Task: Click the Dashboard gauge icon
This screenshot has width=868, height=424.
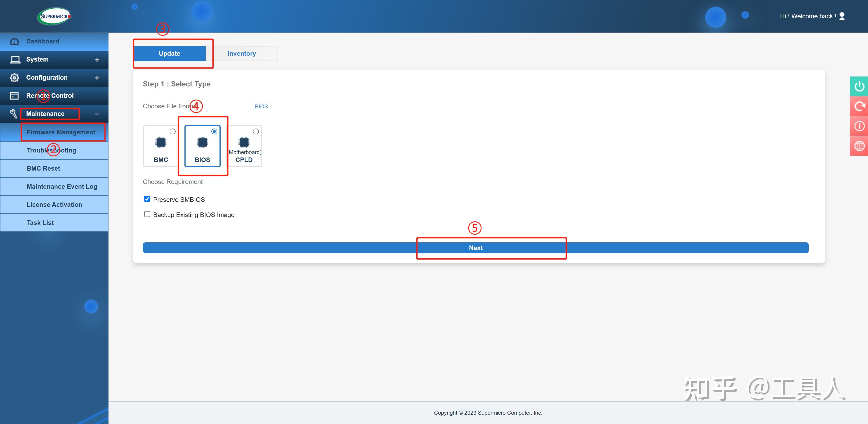Action: pyautogui.click(x=14, y=42)
